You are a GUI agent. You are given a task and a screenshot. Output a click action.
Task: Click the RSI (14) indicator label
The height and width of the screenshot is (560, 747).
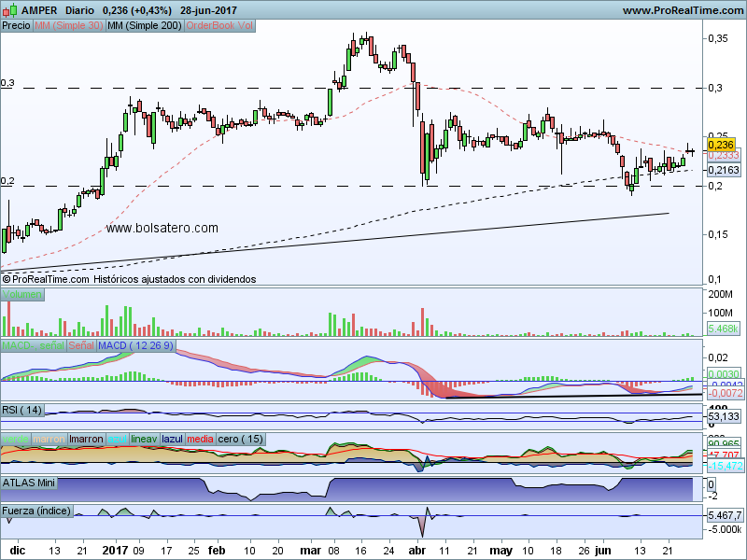click(x=23, y=410)
